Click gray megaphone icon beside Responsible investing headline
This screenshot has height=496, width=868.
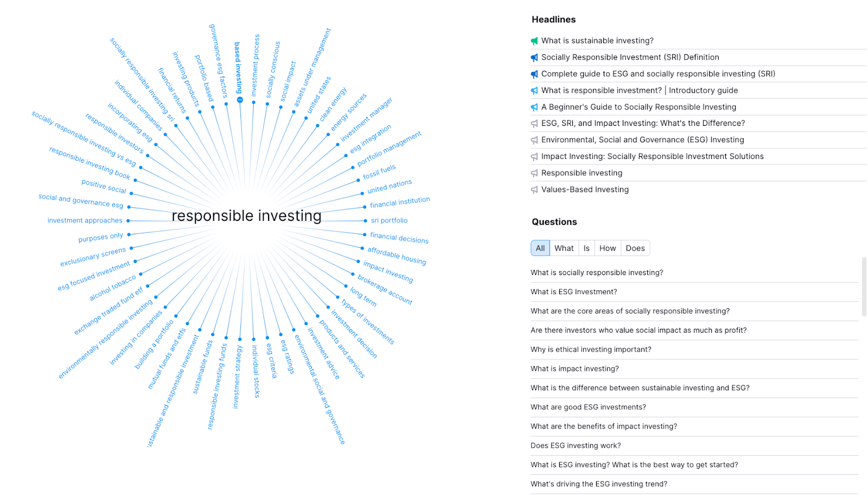pyautogui.click(x=534, y=174)
